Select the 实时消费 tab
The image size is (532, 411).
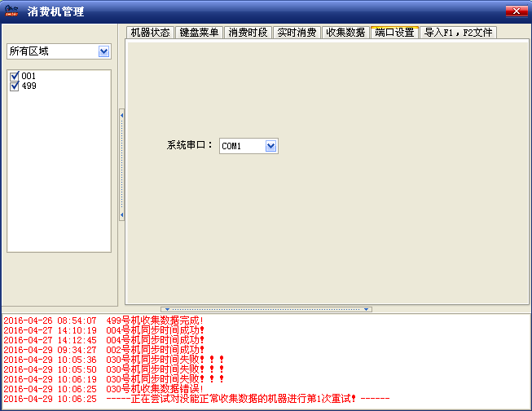click(297, 33)
